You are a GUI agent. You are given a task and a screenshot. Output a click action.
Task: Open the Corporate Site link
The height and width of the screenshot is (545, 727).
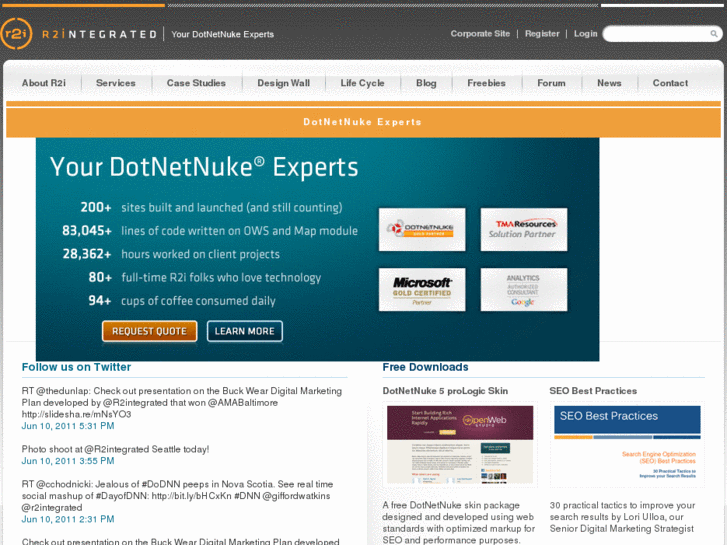(480, 34)
